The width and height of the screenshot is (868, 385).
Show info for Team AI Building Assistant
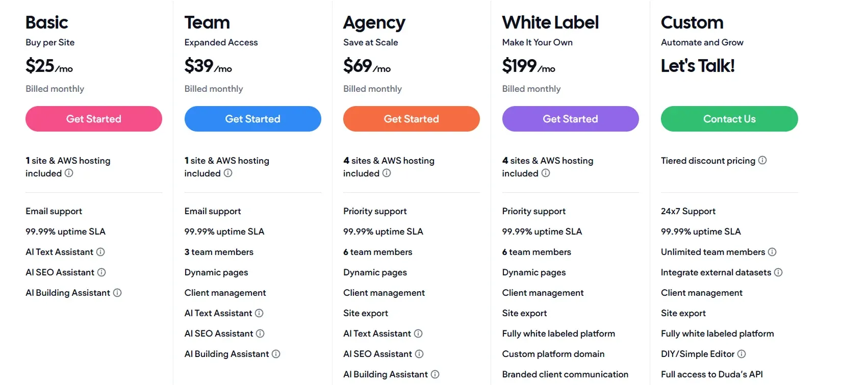(276, 354)
